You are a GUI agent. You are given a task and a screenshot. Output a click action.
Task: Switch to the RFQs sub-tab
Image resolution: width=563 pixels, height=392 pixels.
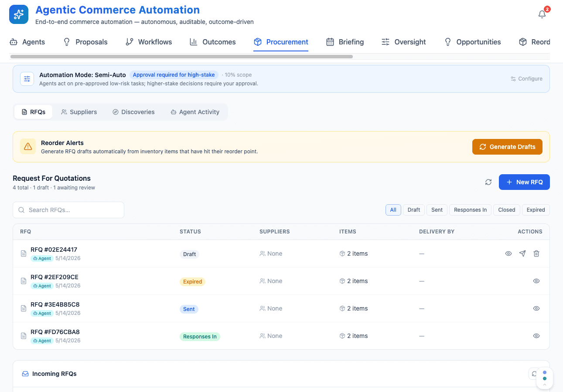click(34, 112)
